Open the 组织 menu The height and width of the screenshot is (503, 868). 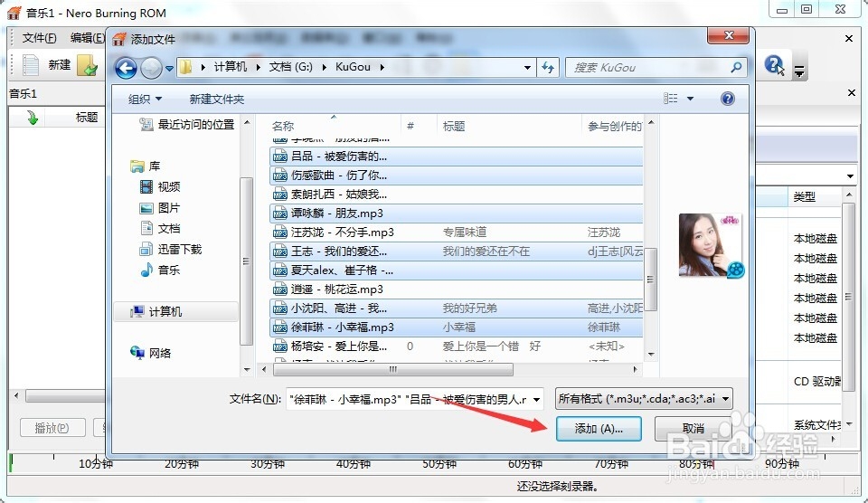[x=145, y=100]
